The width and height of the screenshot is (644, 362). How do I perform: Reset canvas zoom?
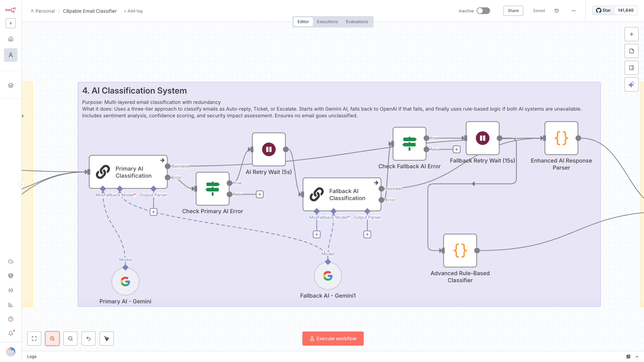[89, 339]
